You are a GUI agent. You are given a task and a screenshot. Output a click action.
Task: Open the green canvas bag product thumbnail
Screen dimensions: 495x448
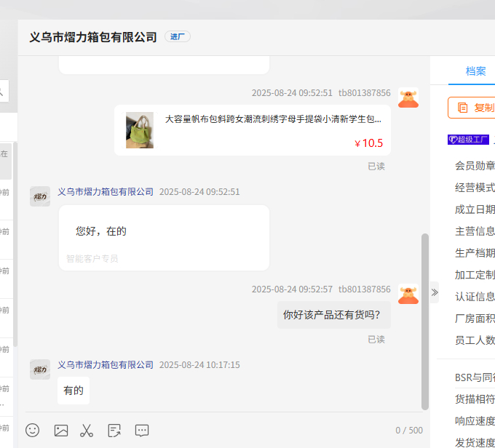140,130
